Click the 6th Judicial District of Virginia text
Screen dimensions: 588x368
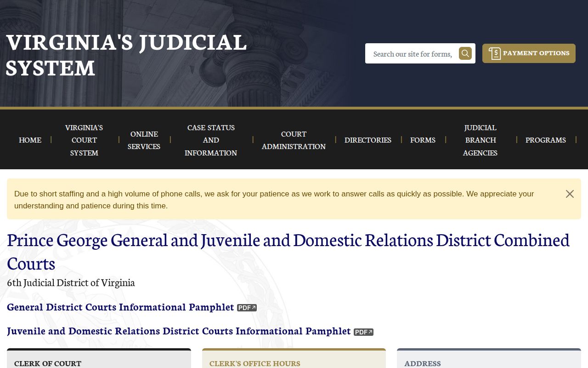71,282
